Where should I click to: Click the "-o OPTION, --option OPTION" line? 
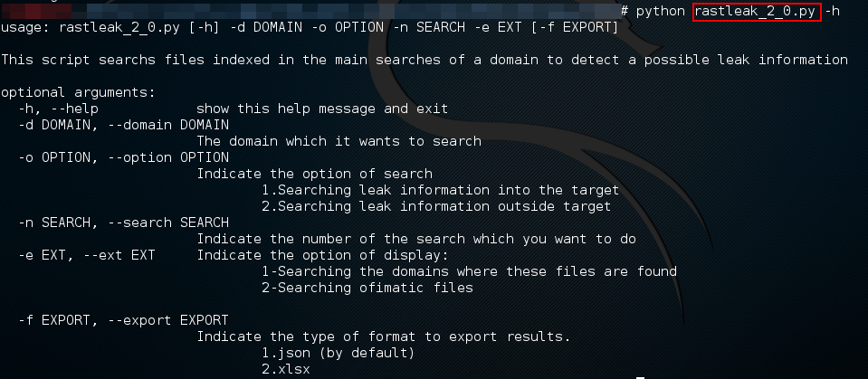coord(123,157)
